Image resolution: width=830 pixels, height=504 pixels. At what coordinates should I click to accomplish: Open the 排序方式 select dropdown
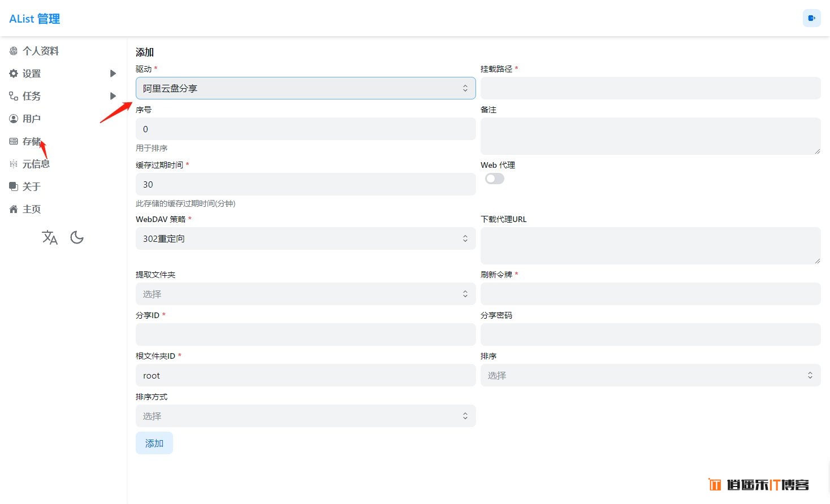click(x=306, y=416)
